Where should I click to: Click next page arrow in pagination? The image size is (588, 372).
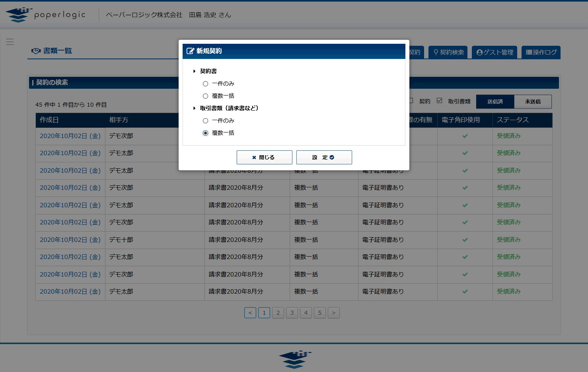pos(333,313)
